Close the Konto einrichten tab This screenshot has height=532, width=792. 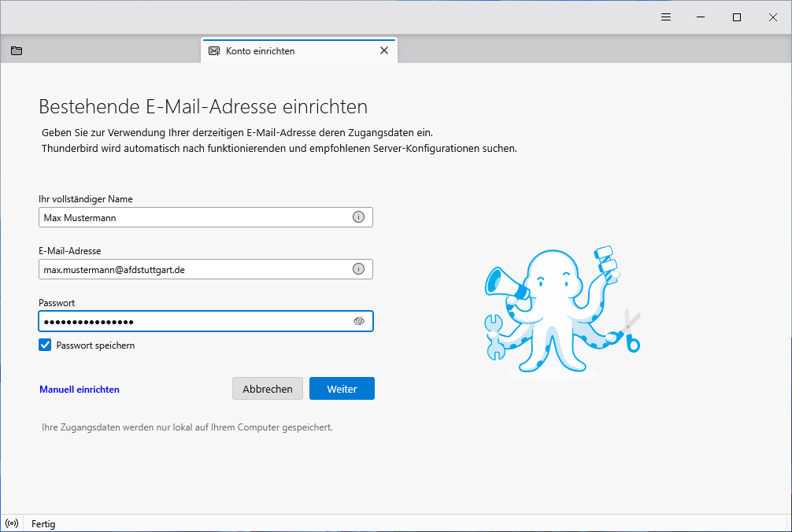point(384,51)
